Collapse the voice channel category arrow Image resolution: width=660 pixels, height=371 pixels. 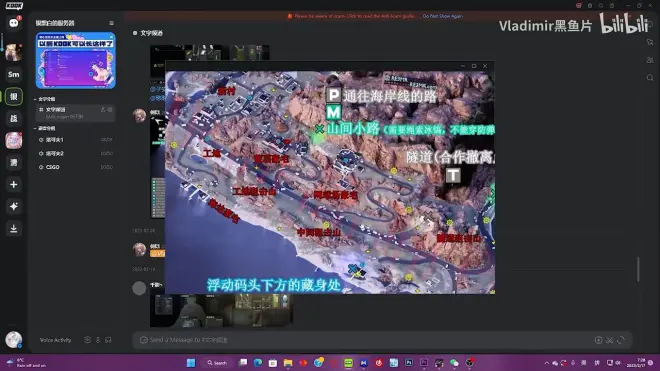(35, 128)
